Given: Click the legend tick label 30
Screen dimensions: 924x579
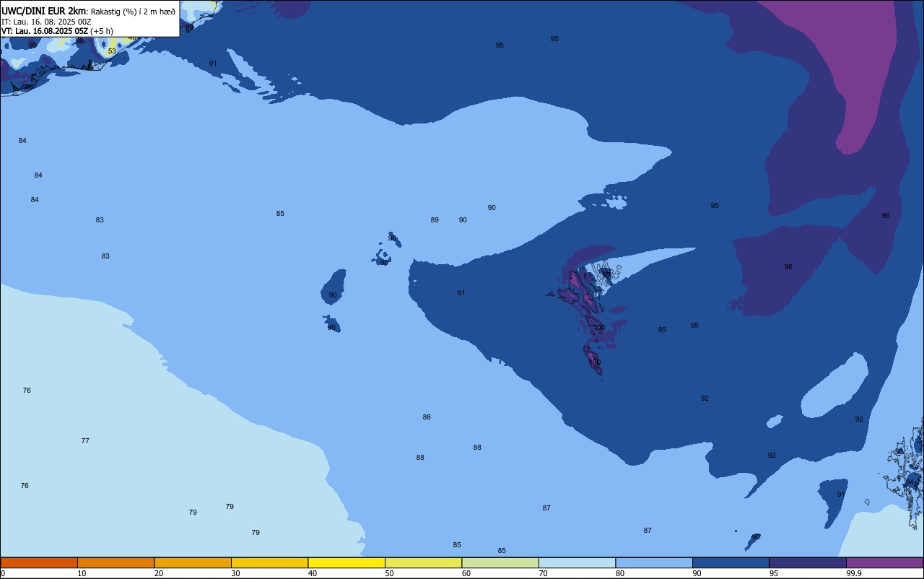Looking at the screenshot, I should click(236, 573).
